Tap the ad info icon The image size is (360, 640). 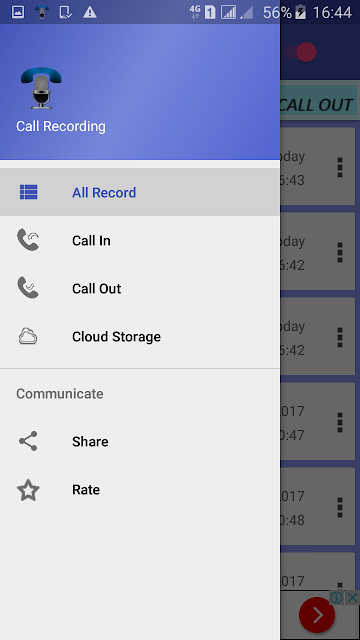pyautogui.click(x=337, y=598)
